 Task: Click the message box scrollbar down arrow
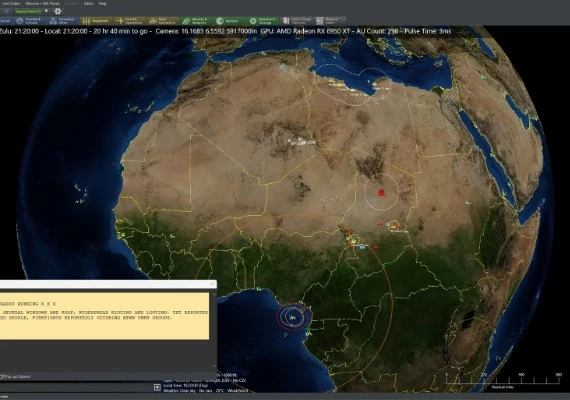click(214, 366)
